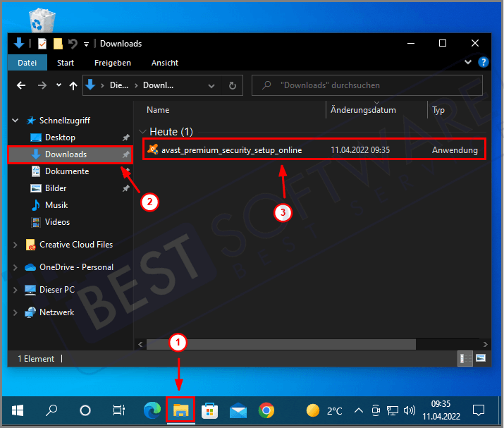Open the help question mark icon
This screenshot has height=428, width=504.
(x=484, y=63)
